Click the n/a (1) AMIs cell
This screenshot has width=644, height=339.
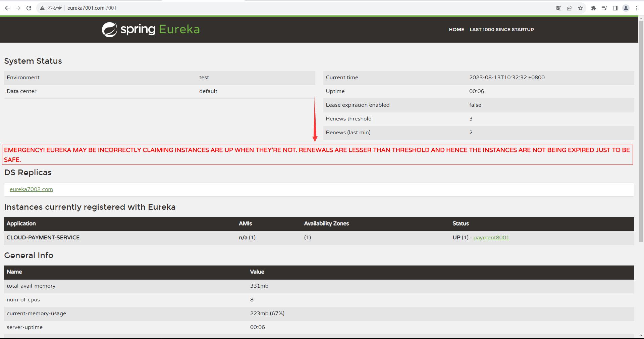point(247,238)
